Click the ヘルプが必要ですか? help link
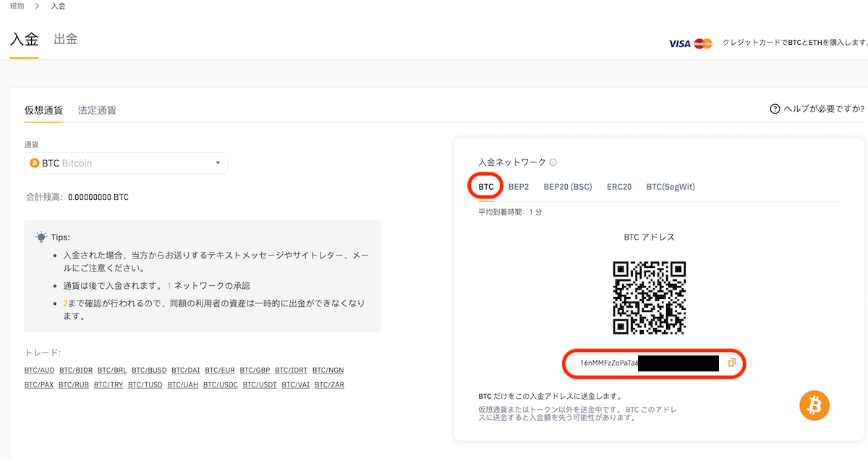This screenshot has width=868, height=459. [x=825, y=109]
